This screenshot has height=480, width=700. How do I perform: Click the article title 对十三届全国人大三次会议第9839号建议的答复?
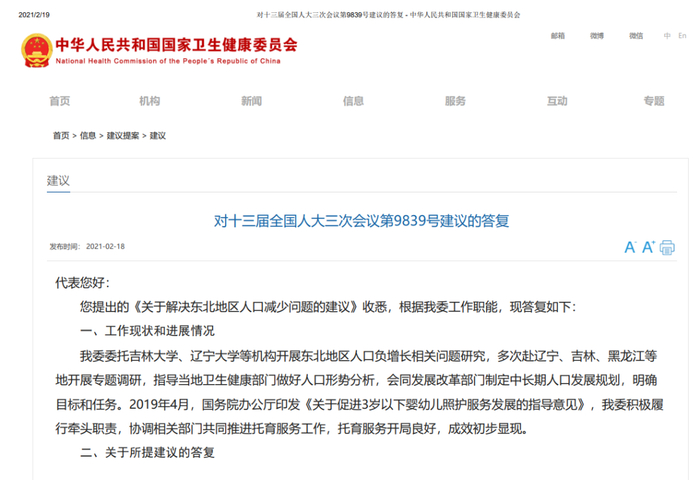[x=362, y=221]
